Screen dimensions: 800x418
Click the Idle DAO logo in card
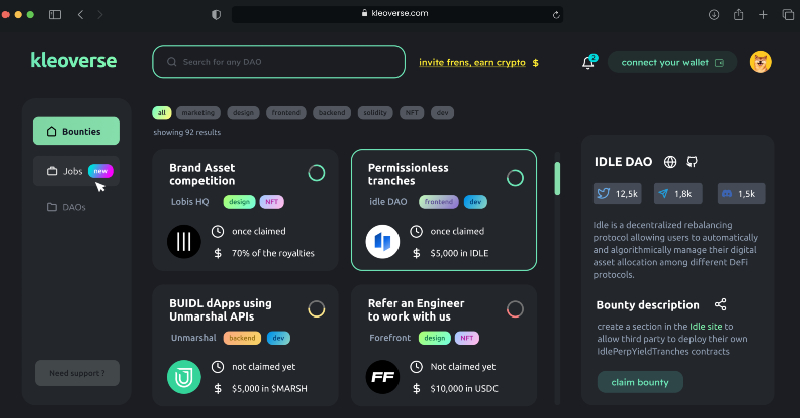point(382,241)
